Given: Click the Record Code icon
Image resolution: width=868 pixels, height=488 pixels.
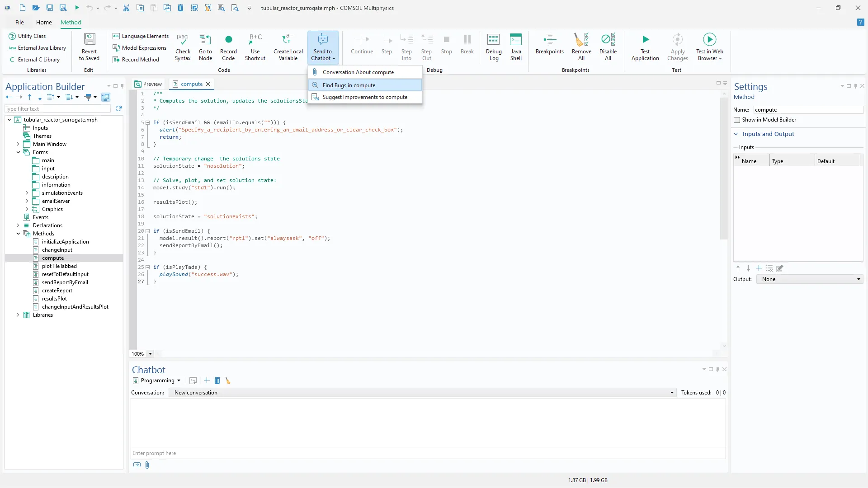Looking at the screenshot, I should (228, 40).
